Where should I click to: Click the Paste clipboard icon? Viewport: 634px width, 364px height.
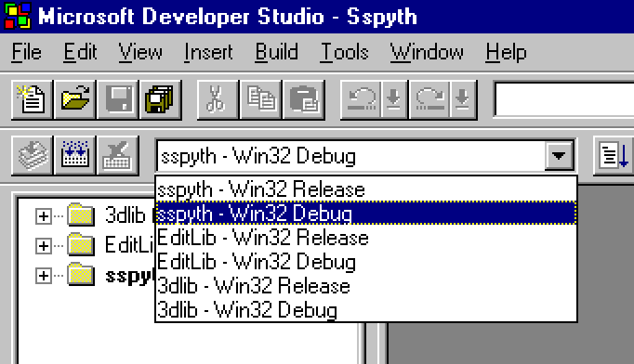tap(304, 99)
